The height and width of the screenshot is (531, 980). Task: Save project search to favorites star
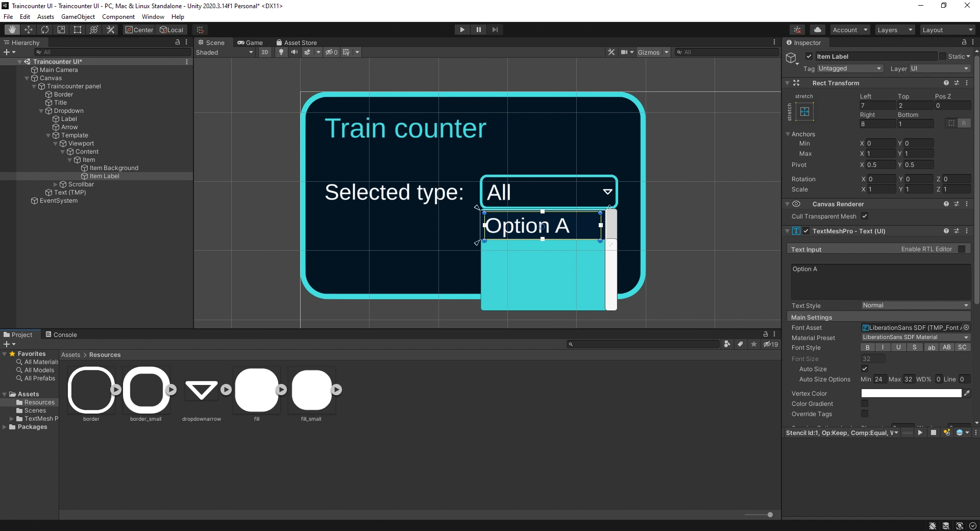(754, 344)
